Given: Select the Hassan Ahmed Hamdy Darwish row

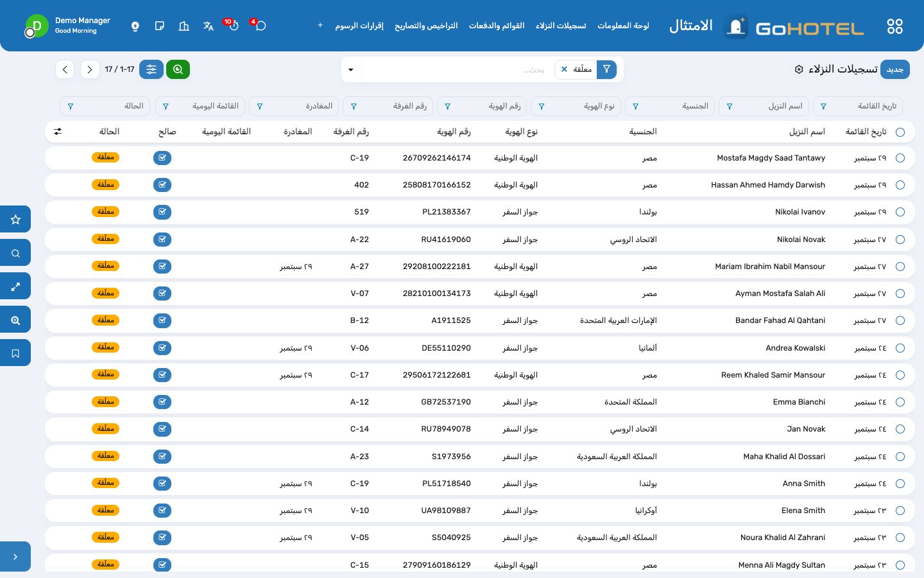Looking at the screenshot, I should 900,185.
